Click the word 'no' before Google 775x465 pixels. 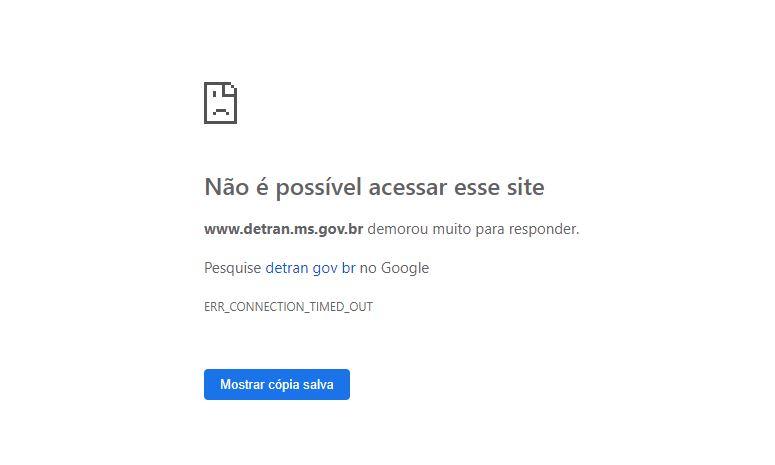368,268
